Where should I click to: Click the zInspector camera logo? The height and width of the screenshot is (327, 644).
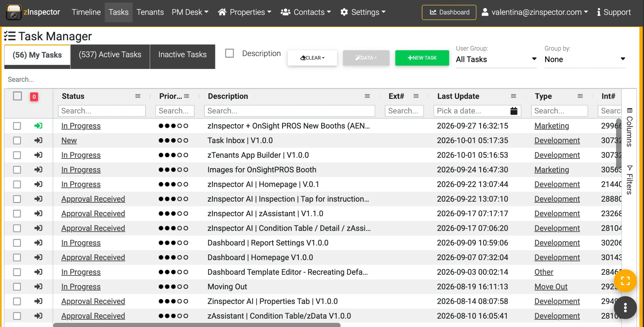[x=14, y=12]
